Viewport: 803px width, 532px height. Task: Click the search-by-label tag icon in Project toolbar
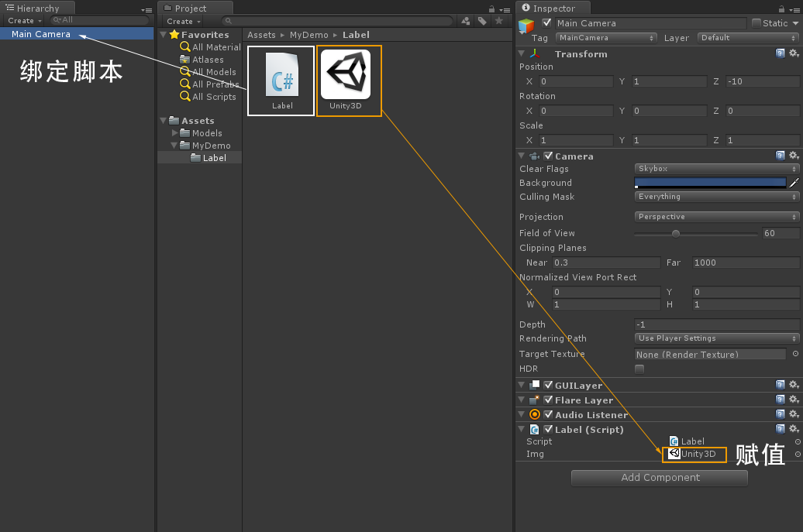[482, 21]
